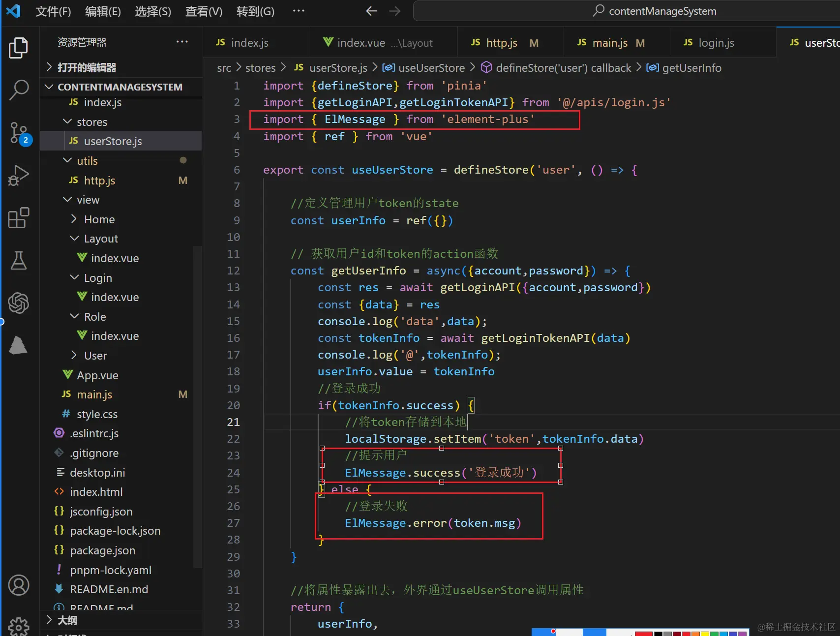Viewport: 840px width, 636px height.
Task: Click src in the breadcrumb path
Action: (224, 68)
